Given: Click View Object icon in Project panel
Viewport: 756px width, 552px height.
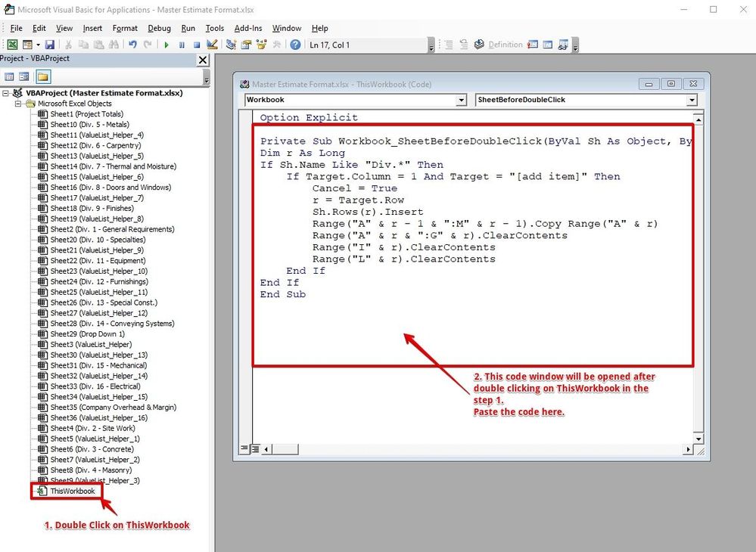Looking at the screenshot, I should point(24,76).
